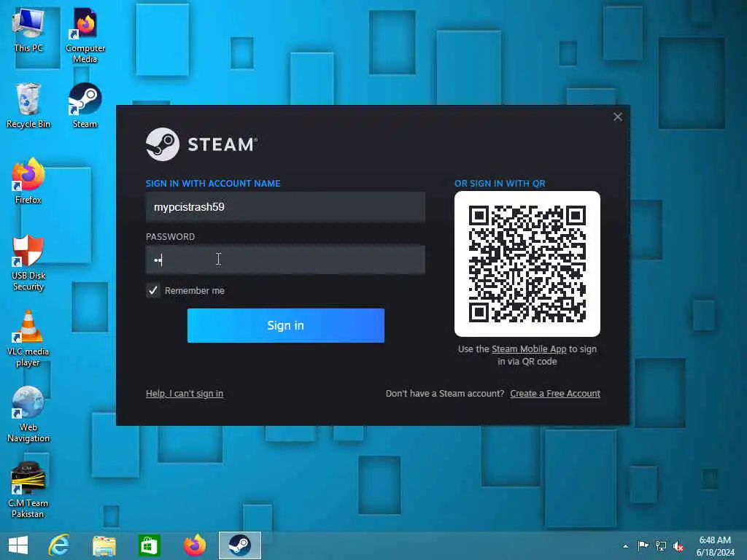Click into the password field

click(285, 260)
